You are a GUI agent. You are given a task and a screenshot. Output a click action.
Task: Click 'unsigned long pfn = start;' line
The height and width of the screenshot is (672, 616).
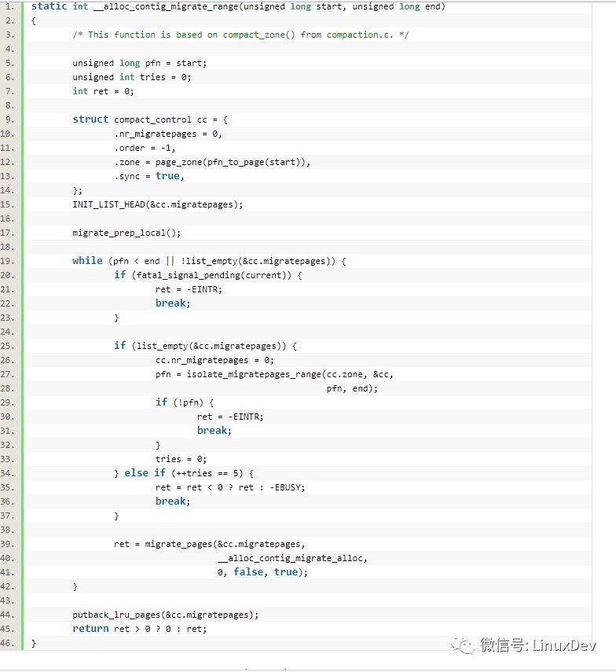[140, 63]
